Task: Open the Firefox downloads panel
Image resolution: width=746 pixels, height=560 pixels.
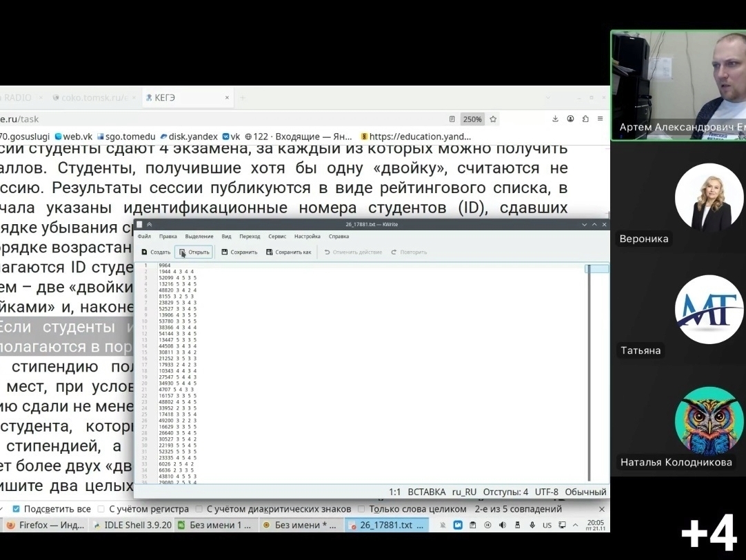Action: click(556, 119)
